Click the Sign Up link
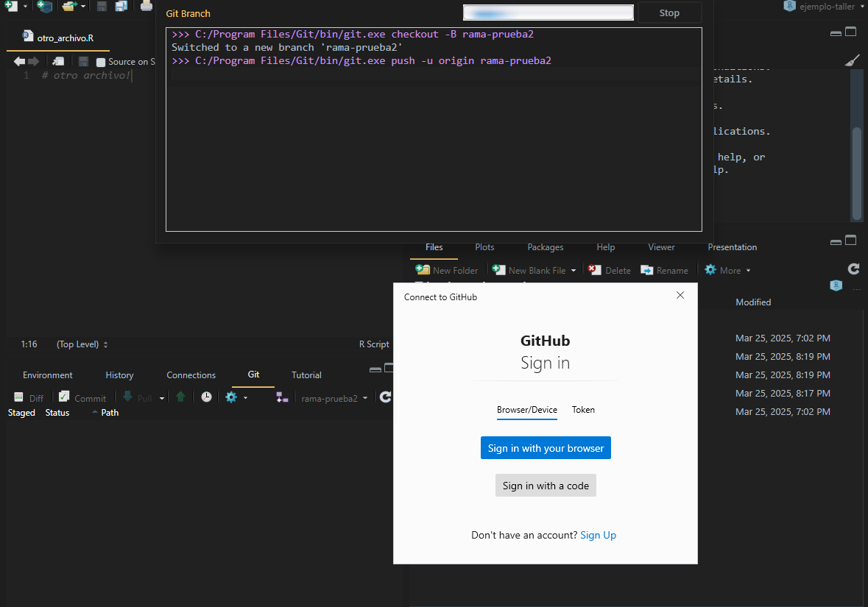This screenshot has height=607, width=868. click(x=598, y=535)
